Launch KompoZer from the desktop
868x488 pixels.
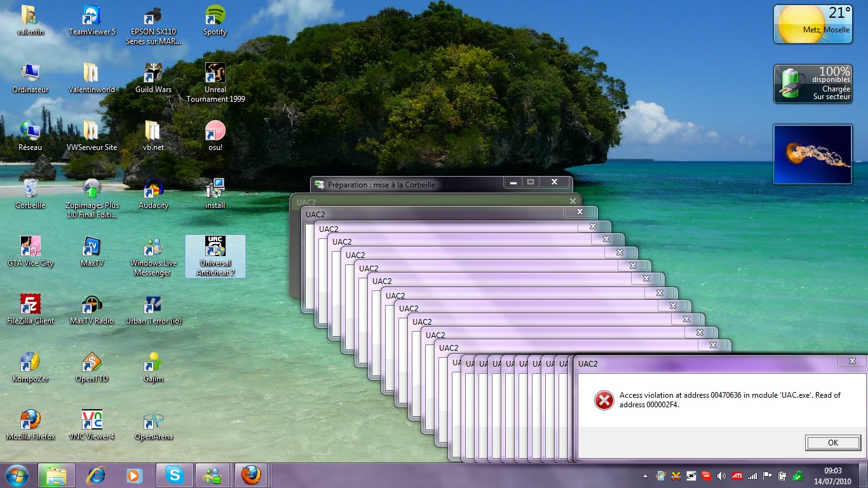[x=30, y=367]
